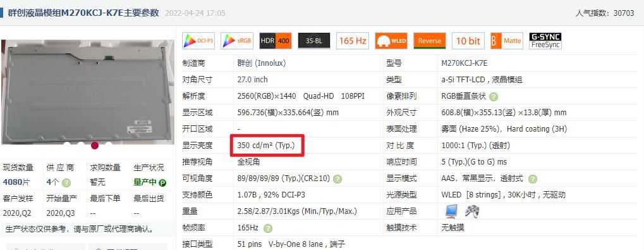Click the 10 bit color depth badge
The width and height of the screenshot is (644, 250).
(468, 41)
